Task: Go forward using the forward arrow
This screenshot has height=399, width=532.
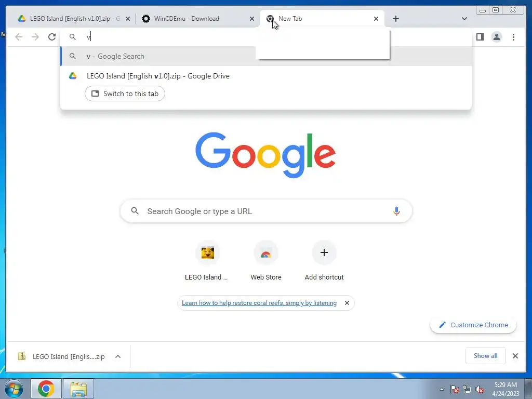Action: click(35, 37)
